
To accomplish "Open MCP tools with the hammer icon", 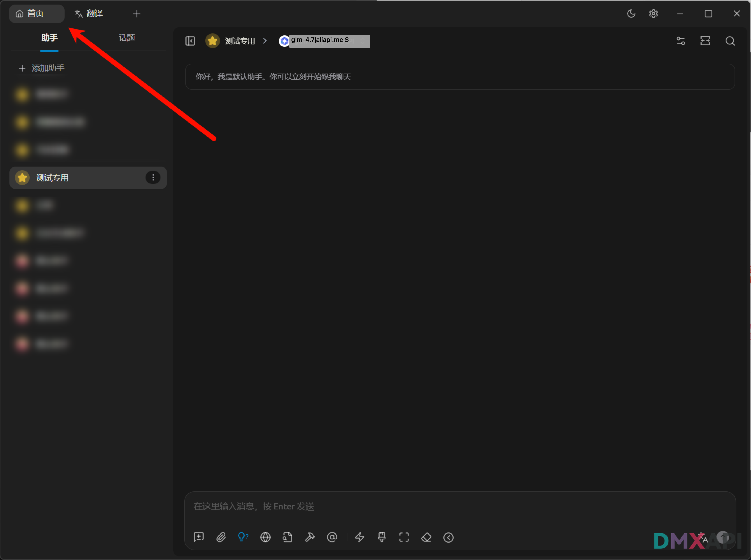I will 310,537.
